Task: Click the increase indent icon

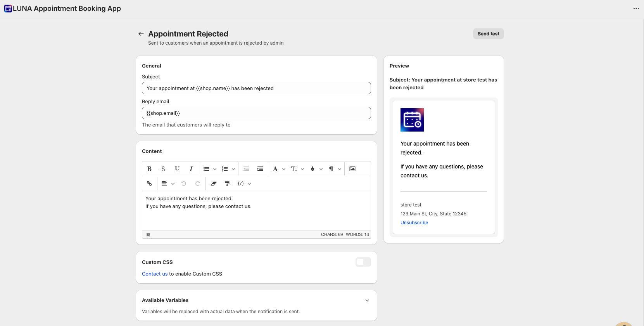Action: click(260, 169)
